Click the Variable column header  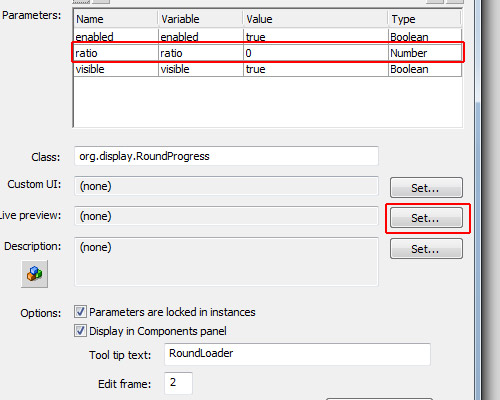(200, 19)
